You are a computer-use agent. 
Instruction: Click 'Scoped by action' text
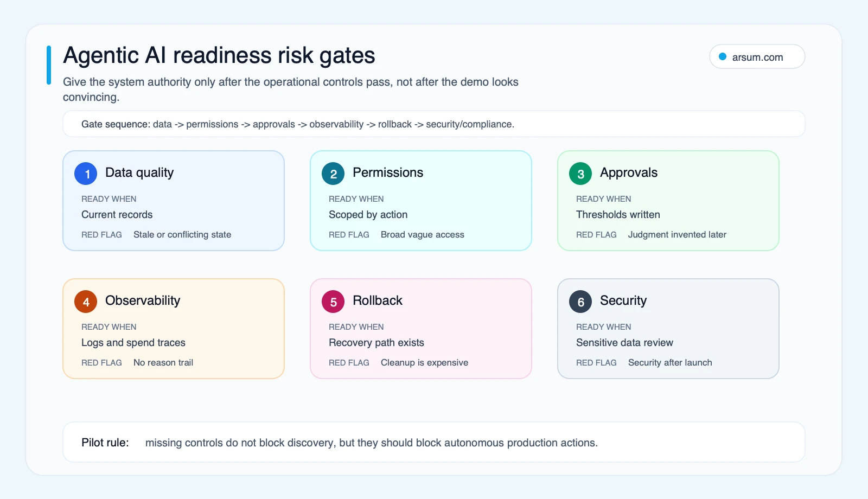click(368, 215)
